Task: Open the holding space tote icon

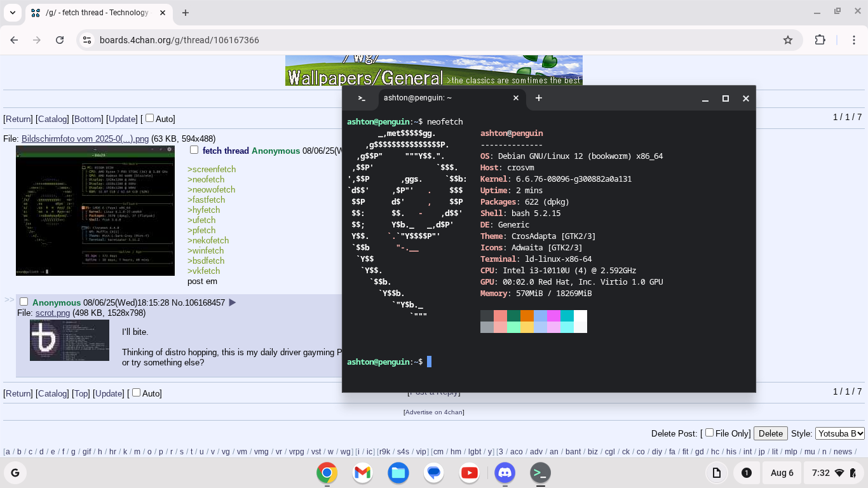Action: pos(717,473)
